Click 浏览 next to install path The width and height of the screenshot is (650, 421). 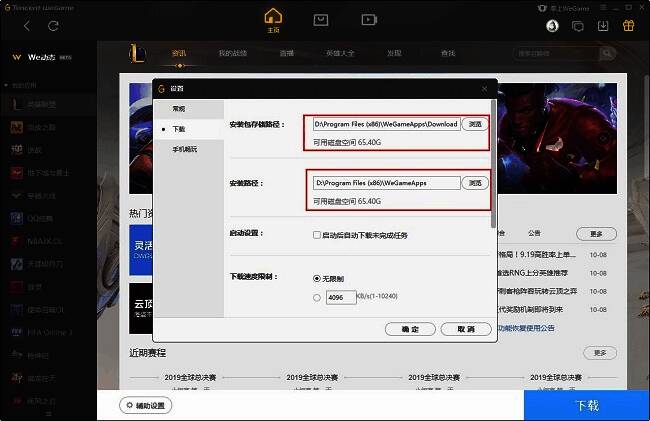475,183
